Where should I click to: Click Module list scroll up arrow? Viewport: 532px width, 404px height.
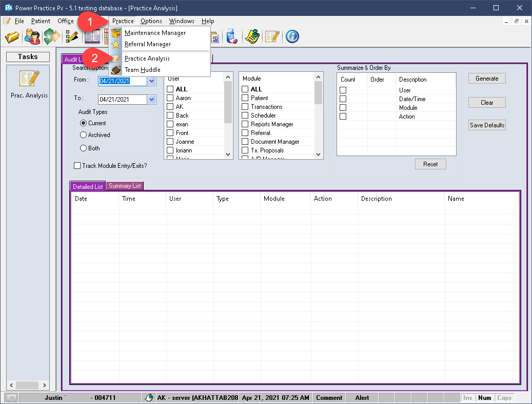point(318,77)
